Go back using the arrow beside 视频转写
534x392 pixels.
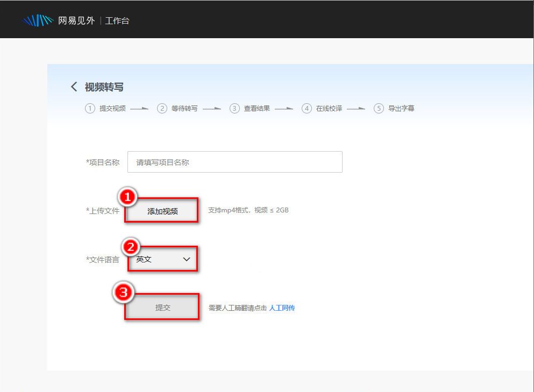(x=74, y=87)
